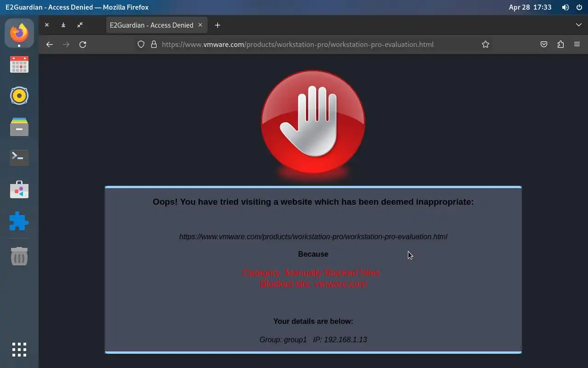
Task: Show all applications grid
Action: click(x=19, y=350)
